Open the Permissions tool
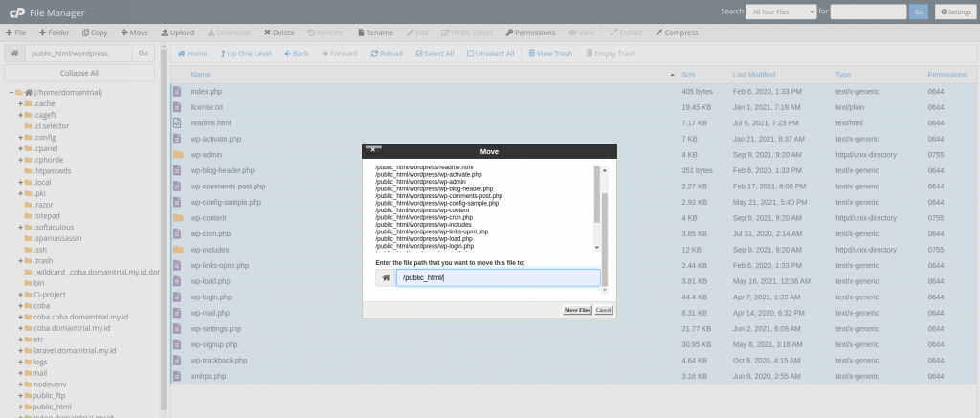Viewport: 980px width, 418px height. coord(529,33)
